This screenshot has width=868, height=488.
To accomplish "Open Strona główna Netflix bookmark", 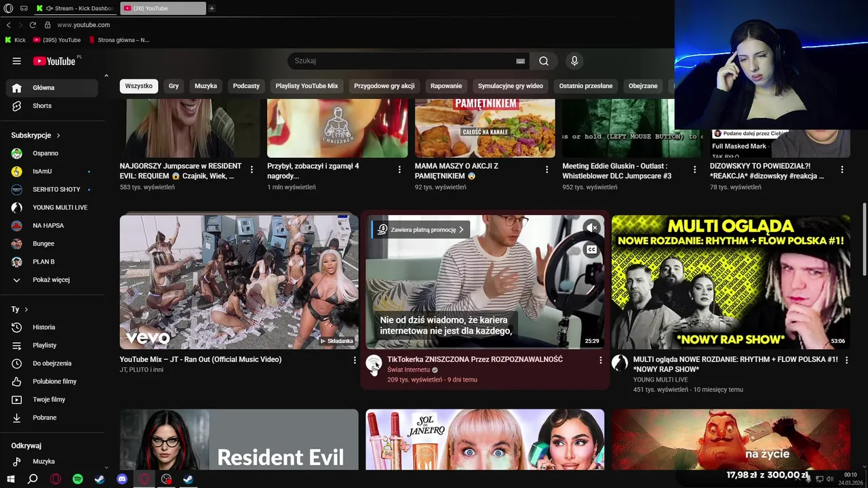I will (119, 40).
